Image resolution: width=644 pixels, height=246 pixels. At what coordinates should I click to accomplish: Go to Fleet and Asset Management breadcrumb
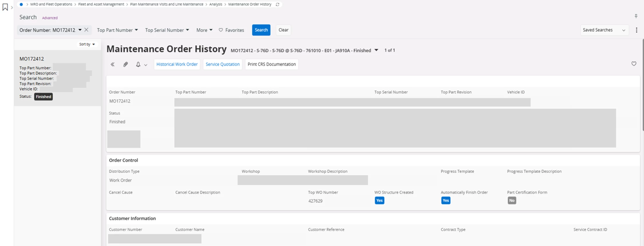pyautogui.click(x=101, y=4)
